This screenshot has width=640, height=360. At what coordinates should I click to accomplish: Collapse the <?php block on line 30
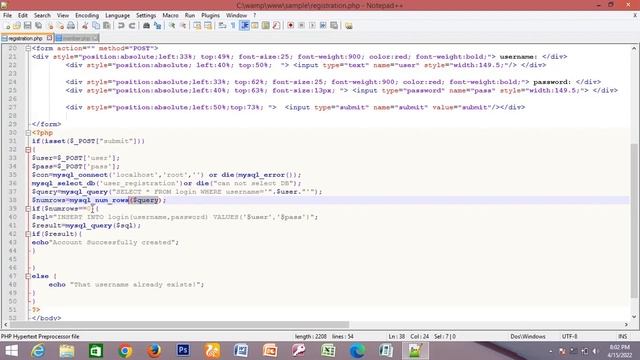point(28,133)
